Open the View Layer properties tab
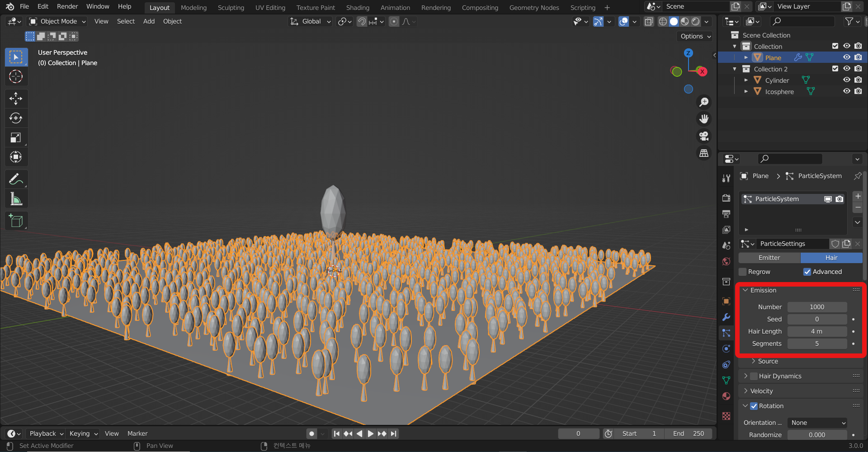Viewport: 868px width, 452px height. pyautogui.click(x=726, y=230)
